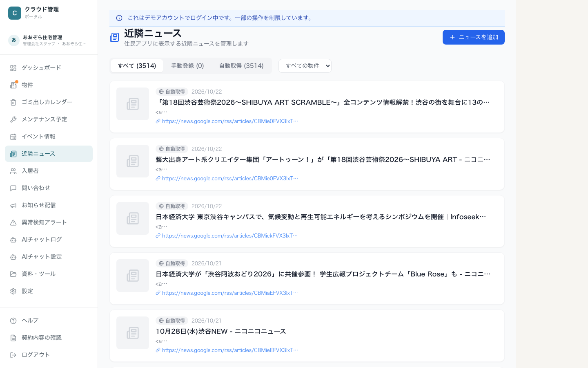The width and height of the screenshot is (588, 368).
Task: Click the 藝大出身アート系クリエイター集団 news headline
Action: [323, 159]
